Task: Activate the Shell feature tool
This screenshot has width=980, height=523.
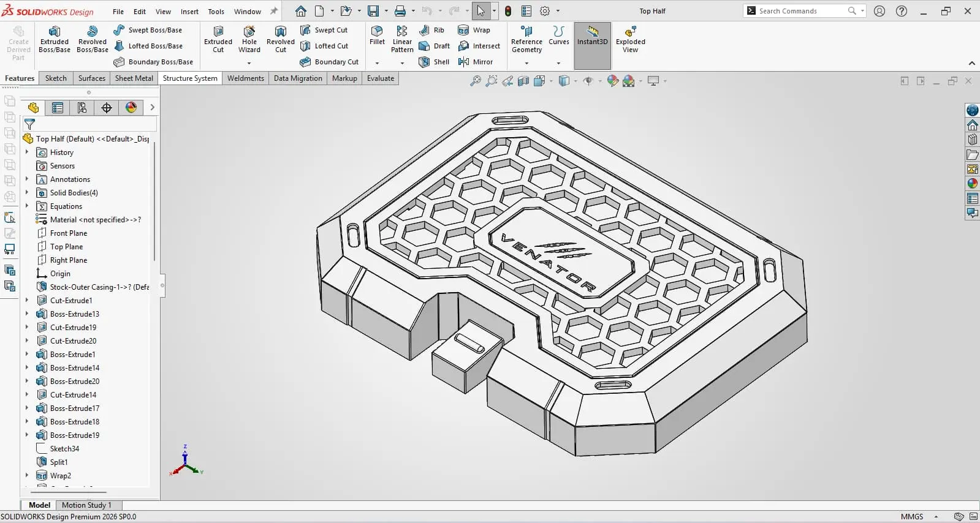Action: point(434,62)
